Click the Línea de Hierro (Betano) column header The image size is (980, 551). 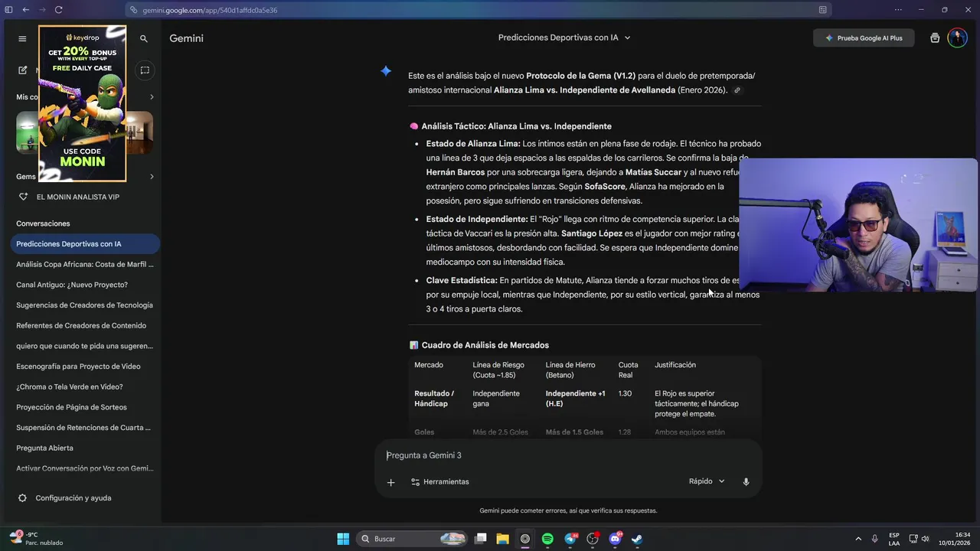coord(570,370)
